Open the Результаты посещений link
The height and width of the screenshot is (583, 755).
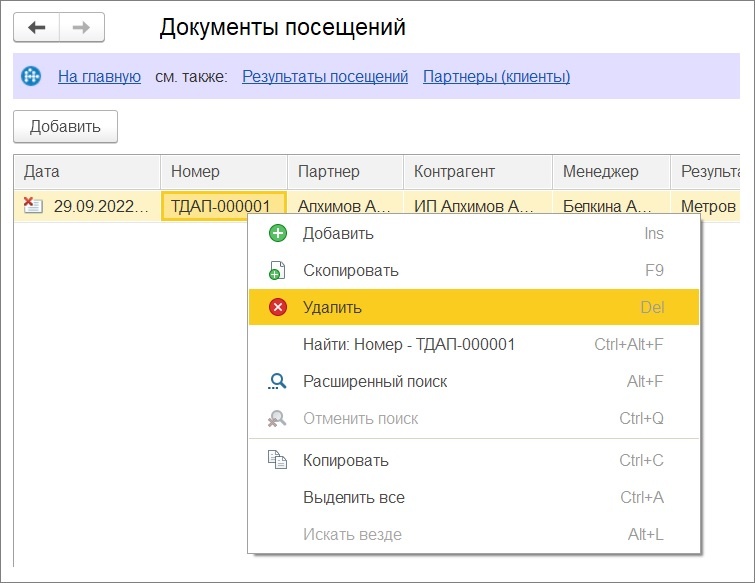[x=325, y=77]
